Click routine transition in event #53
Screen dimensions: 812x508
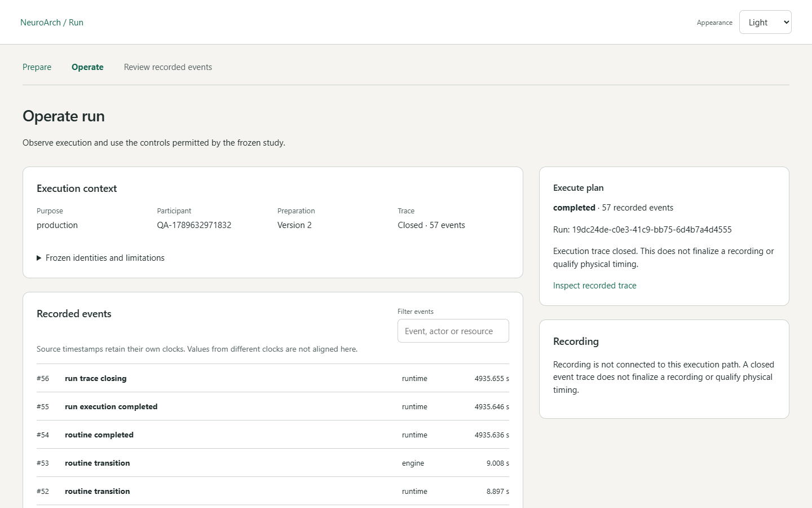(x=98, y=463)
